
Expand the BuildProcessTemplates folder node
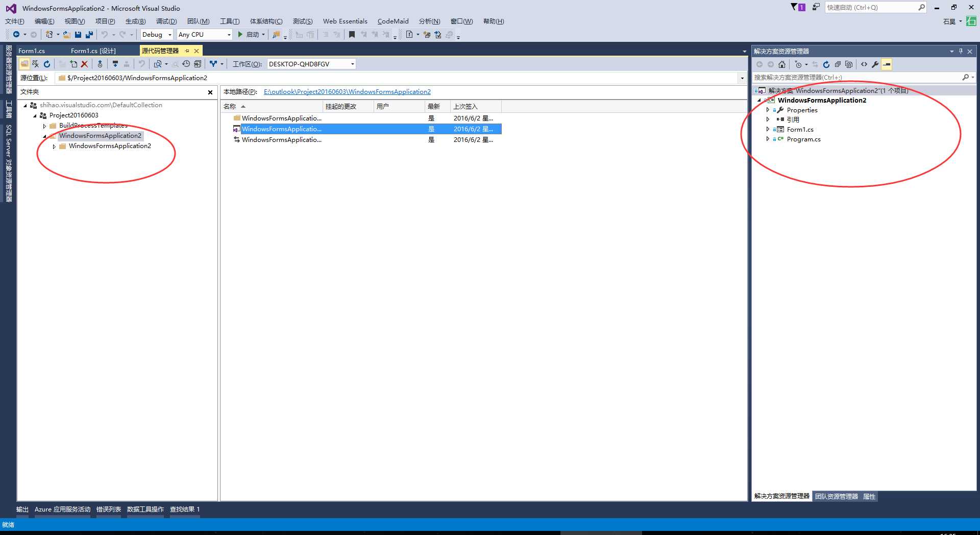click(44, 126)
